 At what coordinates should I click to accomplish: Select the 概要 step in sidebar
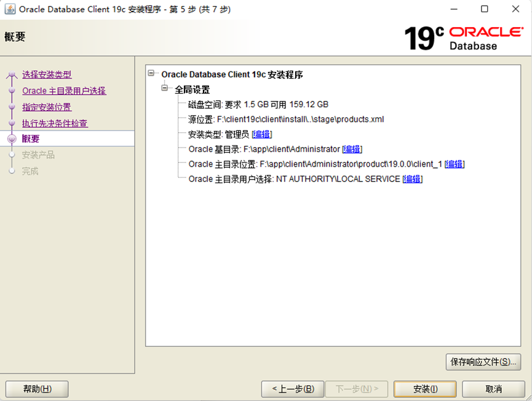click(30, 139)
